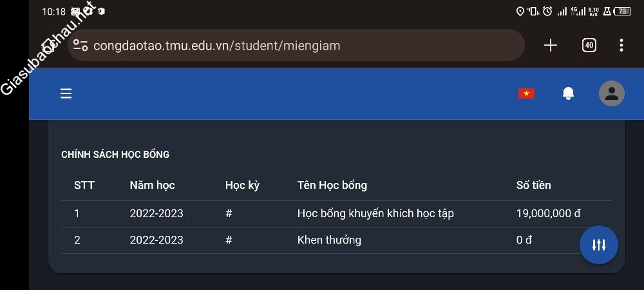644x290 pixels.
Task: Click the CHÍNH SÁCH HỌC BỔNG heading
Action: 115,155
